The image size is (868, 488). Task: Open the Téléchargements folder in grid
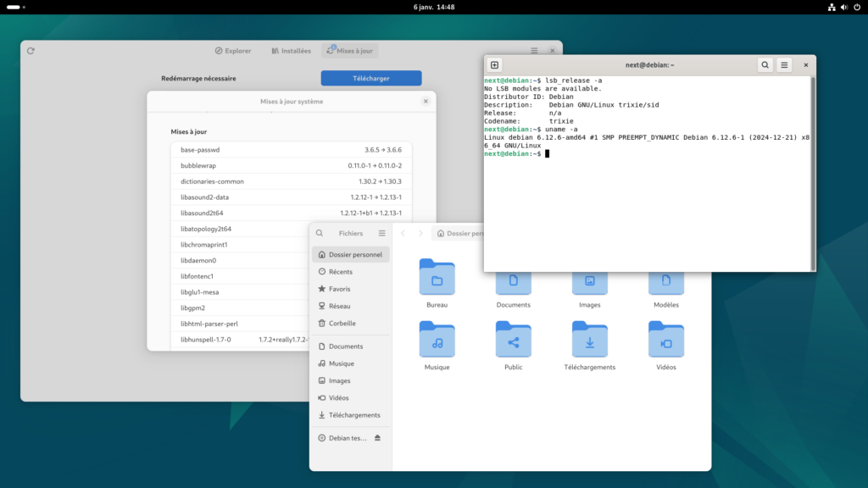pyautogui.click(x=589, y=339)
